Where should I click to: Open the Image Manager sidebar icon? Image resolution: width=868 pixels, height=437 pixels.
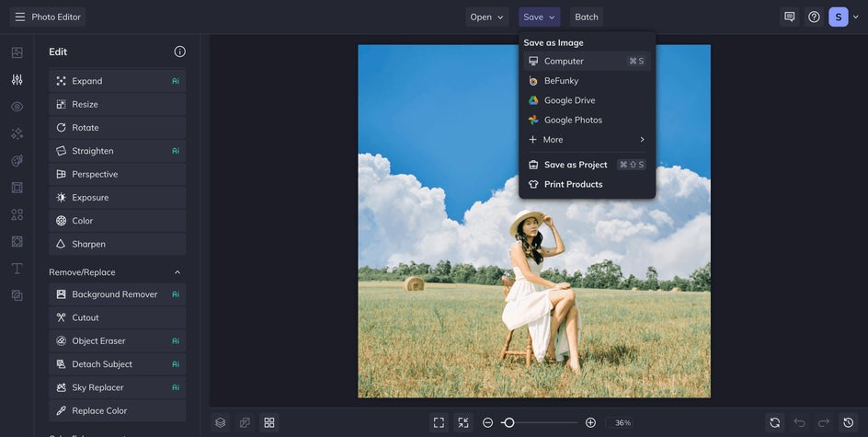pos(17,52)
